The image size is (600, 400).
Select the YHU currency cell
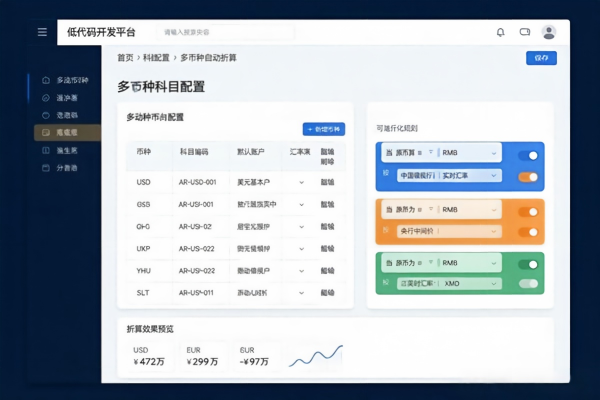[143, 271]
